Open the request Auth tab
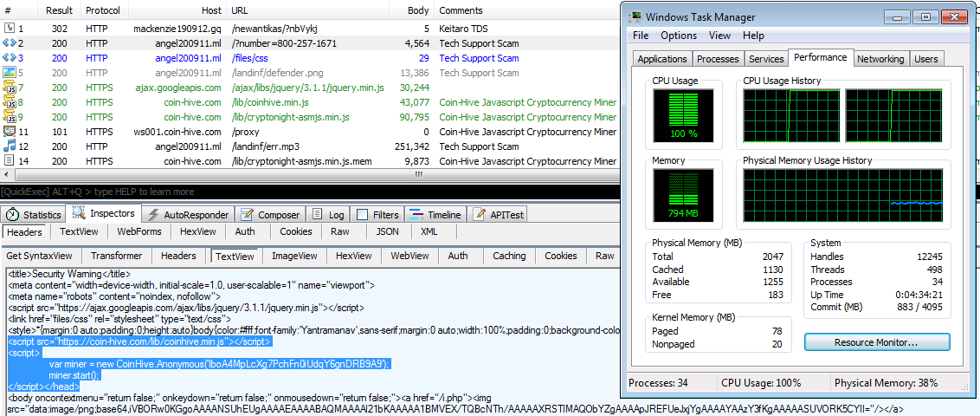This screenshot has width=980, height=416. point(245,231)
